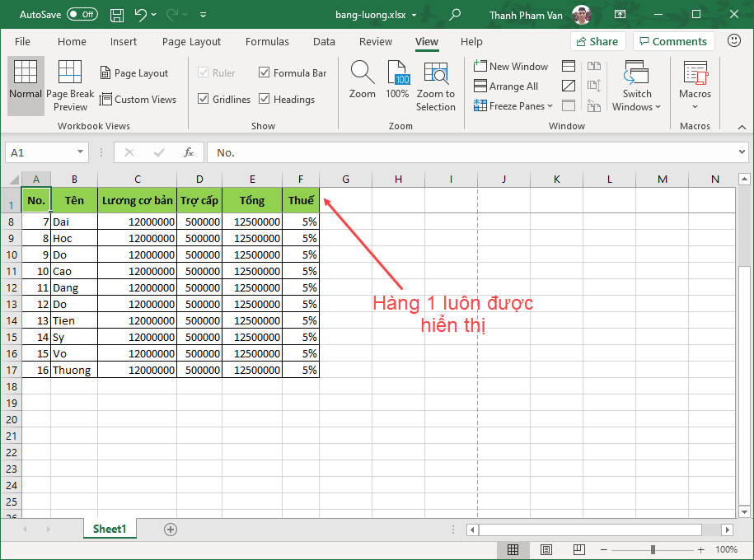This screenshot has height=560, width=754.
Task: Click the horizontal scrollbar right arrow
Action: [727, 530]
